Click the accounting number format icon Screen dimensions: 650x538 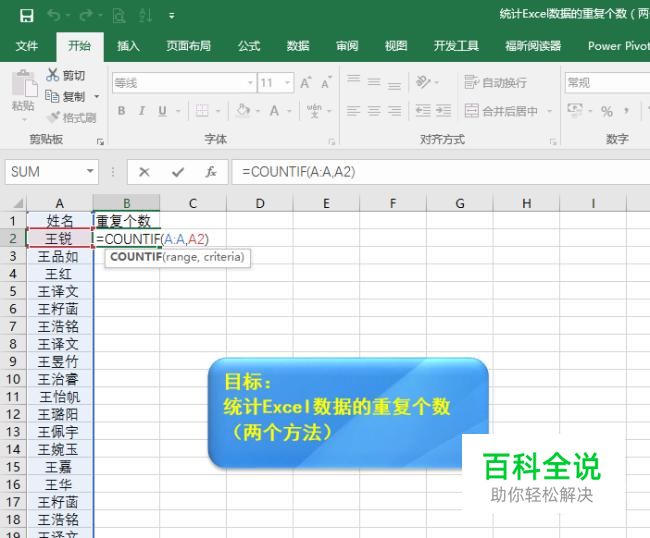pos(575,110)
